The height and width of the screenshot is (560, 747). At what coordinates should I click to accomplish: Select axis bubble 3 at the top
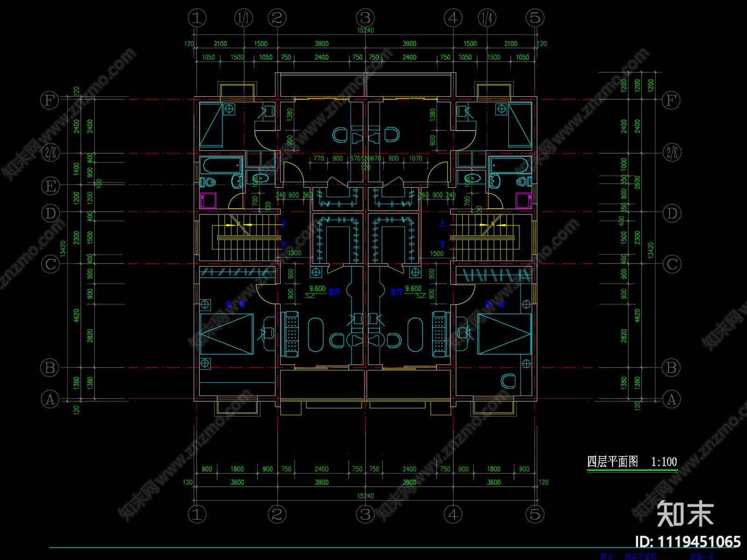365,18
